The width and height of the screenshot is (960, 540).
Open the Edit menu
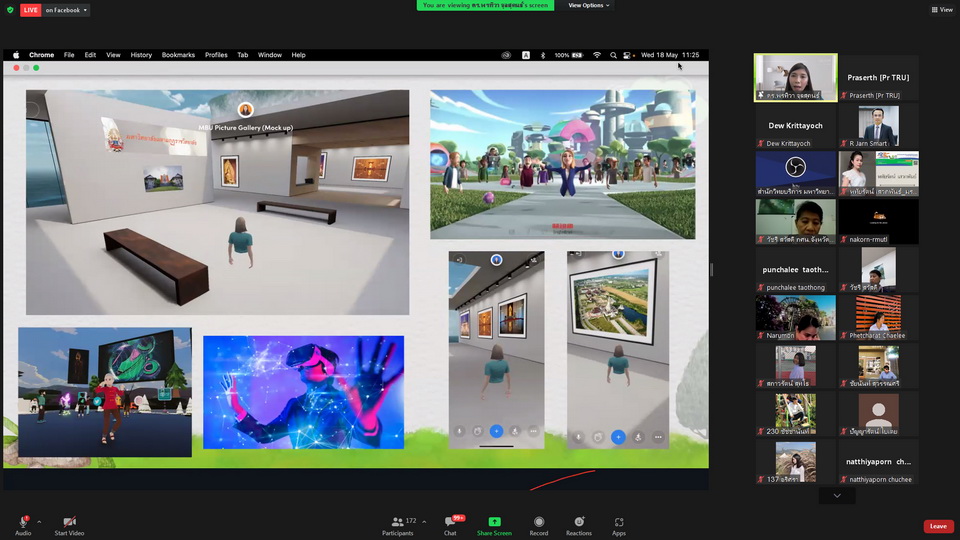[90, 55]
